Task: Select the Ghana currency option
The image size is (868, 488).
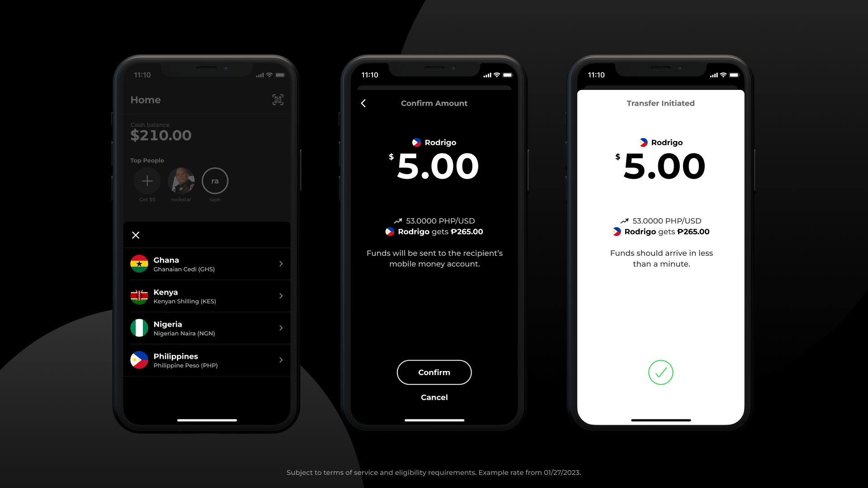Action: (207, 264)
